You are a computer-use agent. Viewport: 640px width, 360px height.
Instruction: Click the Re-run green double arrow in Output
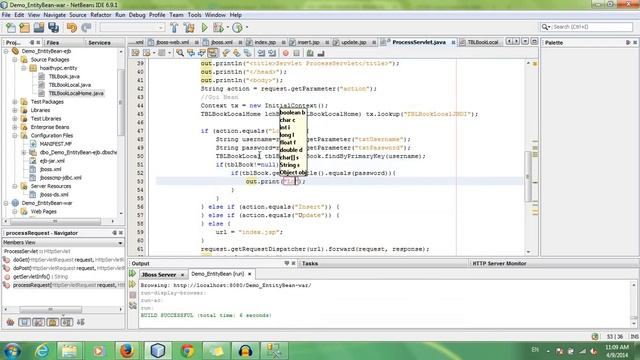tap(133, 273)
